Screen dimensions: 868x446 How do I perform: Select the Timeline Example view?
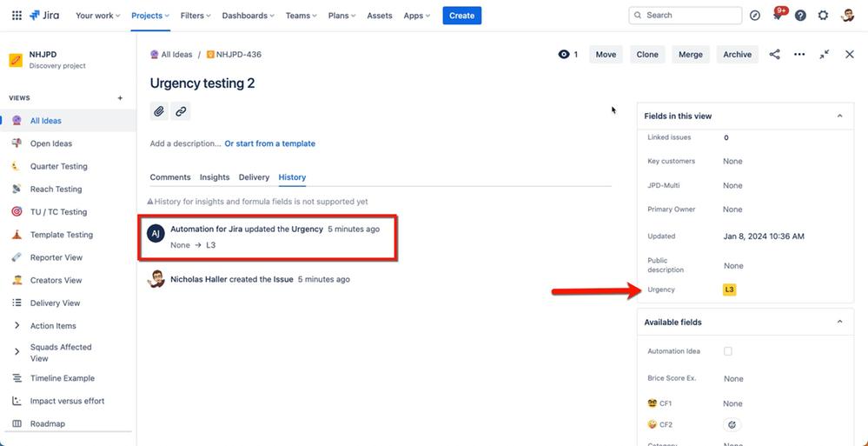coord(68,378)
